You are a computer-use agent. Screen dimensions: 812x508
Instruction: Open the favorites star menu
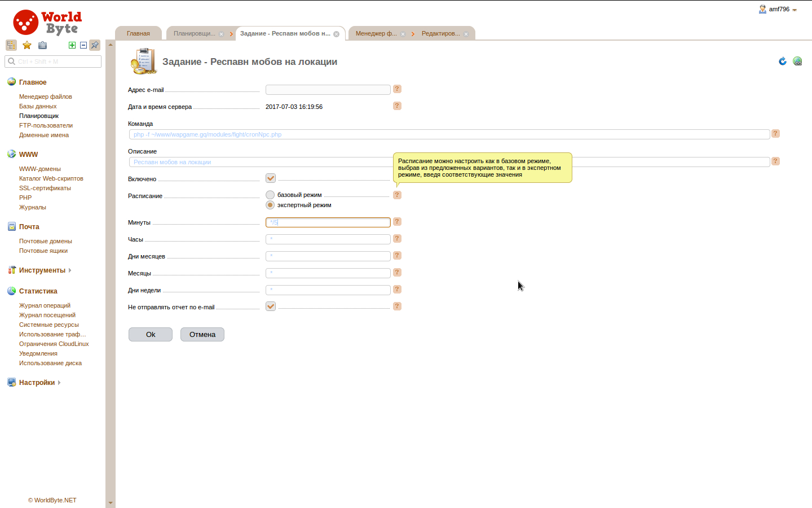27,45
